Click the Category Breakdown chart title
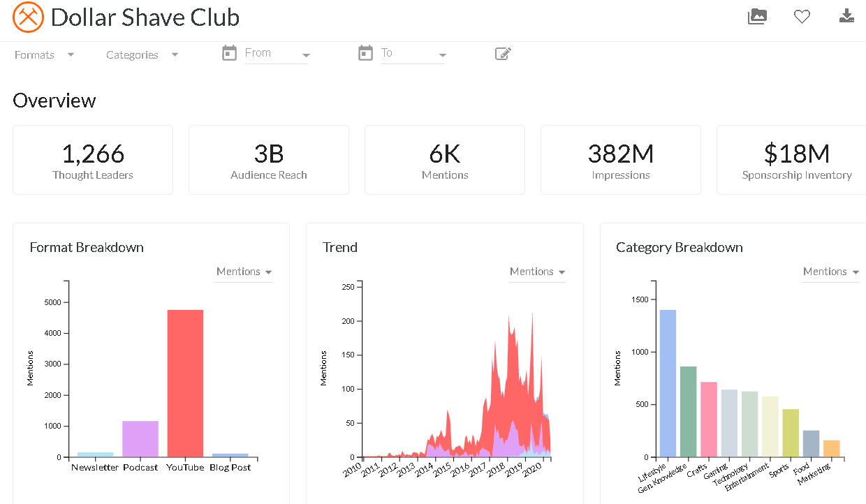Screen dimensions: 866x504 pos(680,247)
